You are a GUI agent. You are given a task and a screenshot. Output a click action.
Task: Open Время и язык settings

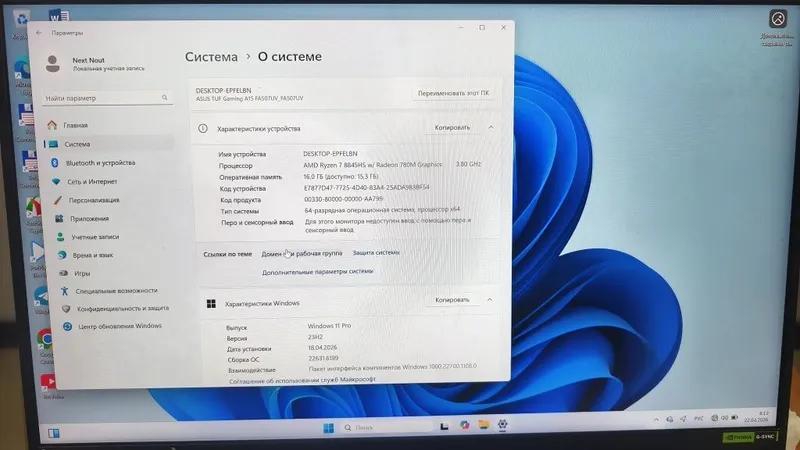click(x=92, y=255)
